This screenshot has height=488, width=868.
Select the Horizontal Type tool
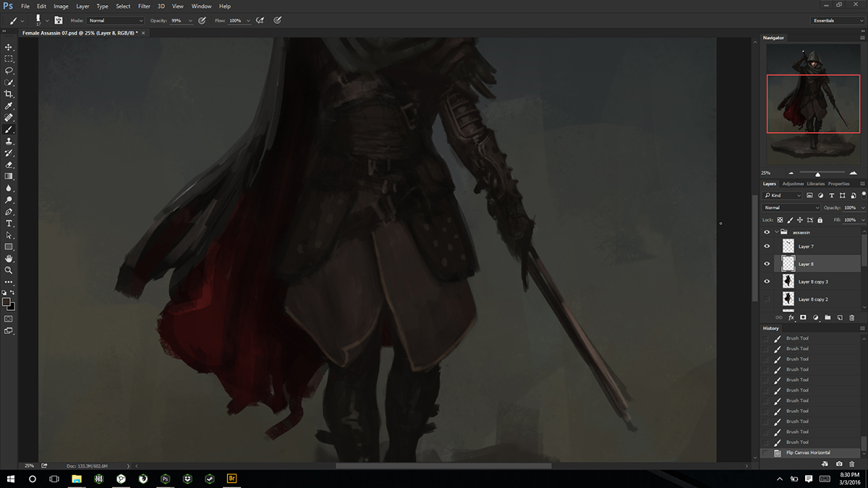pyautogui.click(x=9, y=223)
